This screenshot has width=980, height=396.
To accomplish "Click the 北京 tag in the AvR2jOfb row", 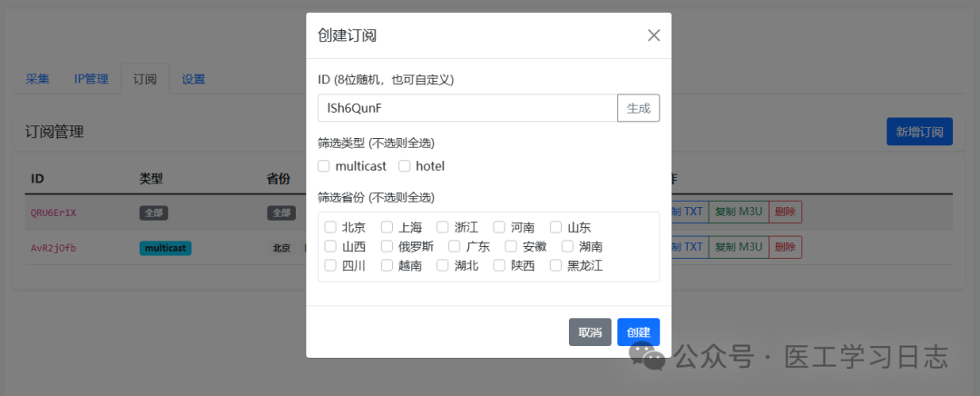I will pyautogui.click(x=282, y=248).
